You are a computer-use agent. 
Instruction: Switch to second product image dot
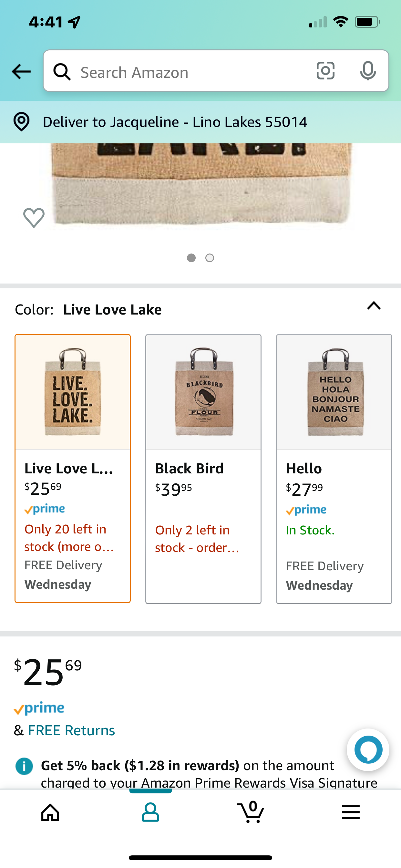[x=210, y=258]
